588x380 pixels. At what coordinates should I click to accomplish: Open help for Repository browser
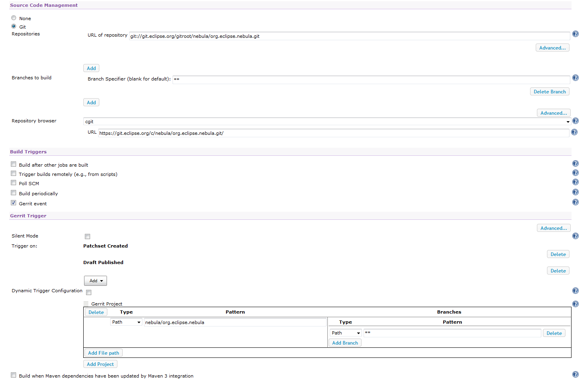tap(575, 121)
